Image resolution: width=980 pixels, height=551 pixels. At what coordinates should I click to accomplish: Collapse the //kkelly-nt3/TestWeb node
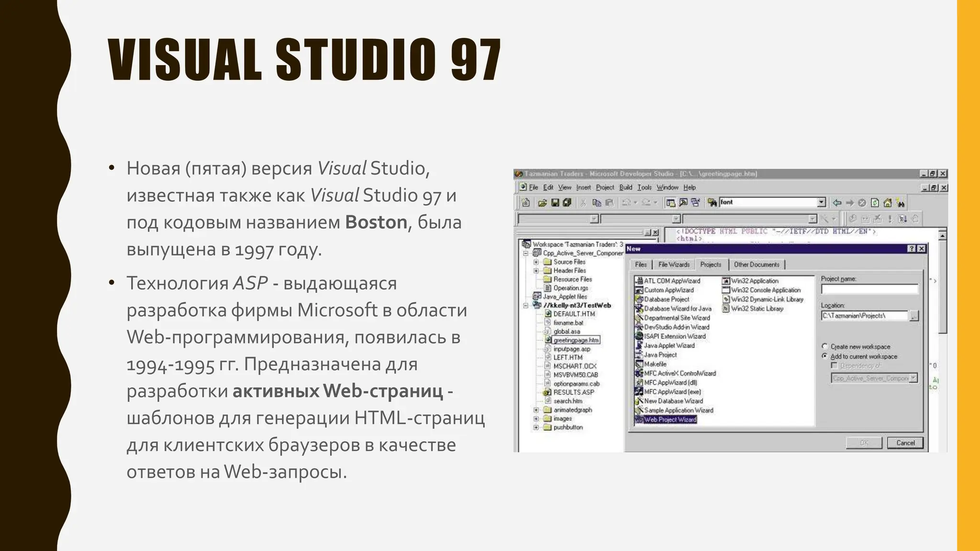526,305
